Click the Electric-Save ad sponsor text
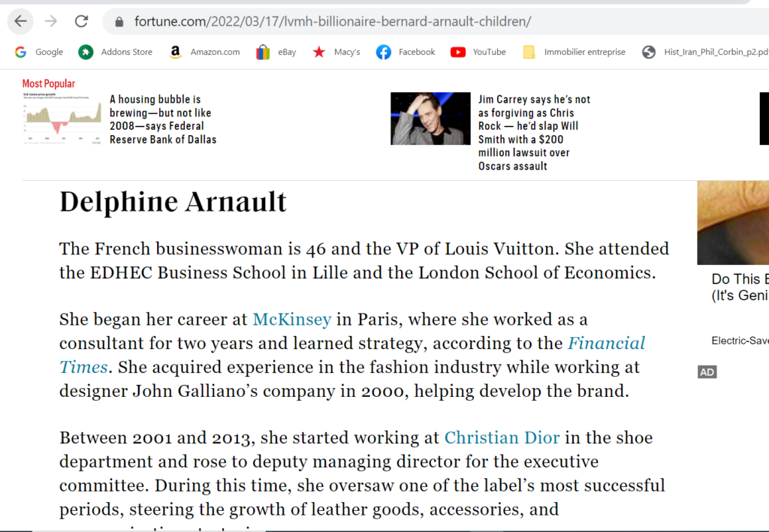Image resolution: width=769 pixels, height=532 pixels. click(740, 341)
